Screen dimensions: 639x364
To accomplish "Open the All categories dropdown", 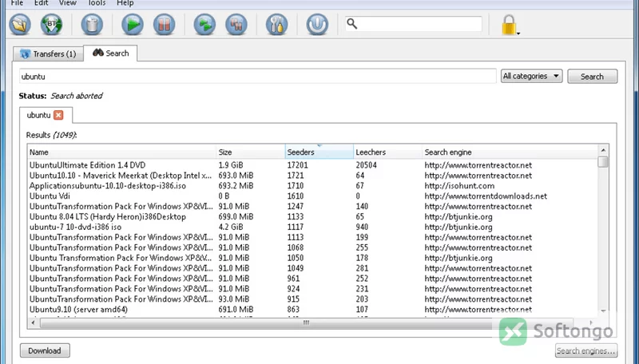I will point(531,76).
